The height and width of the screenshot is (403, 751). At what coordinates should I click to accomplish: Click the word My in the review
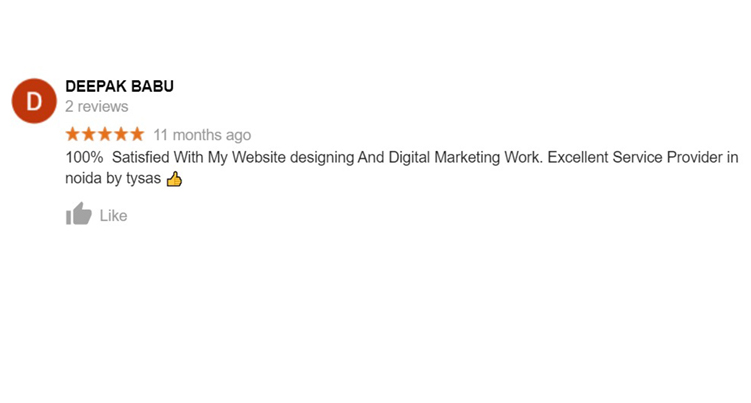[217, 158]
